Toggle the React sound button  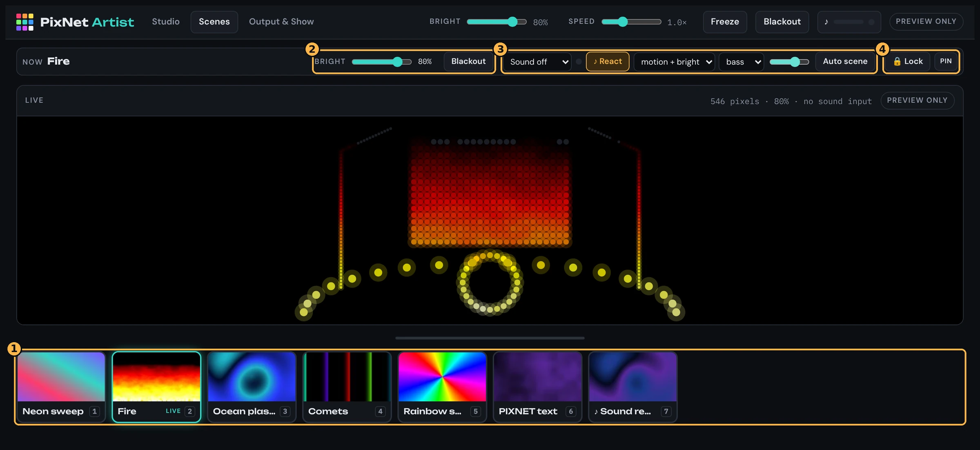pos(608,61)
